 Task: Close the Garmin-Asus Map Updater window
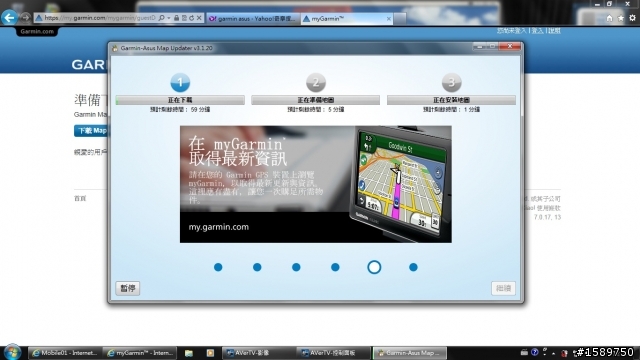click(510, 47)
